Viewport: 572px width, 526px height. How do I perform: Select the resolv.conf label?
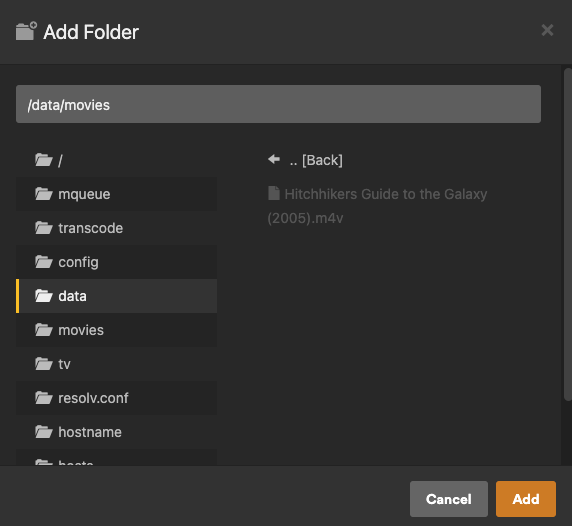[x=93, y=398]
